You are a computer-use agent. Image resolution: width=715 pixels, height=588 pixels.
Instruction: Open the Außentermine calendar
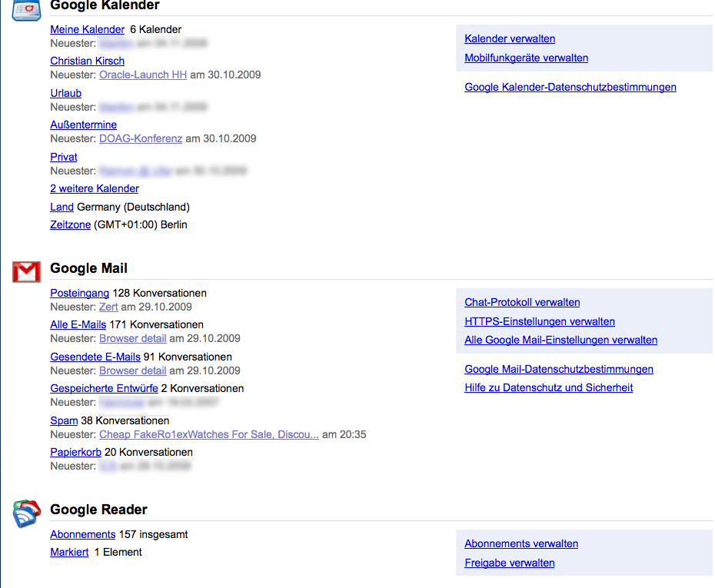tap(84, 125)
